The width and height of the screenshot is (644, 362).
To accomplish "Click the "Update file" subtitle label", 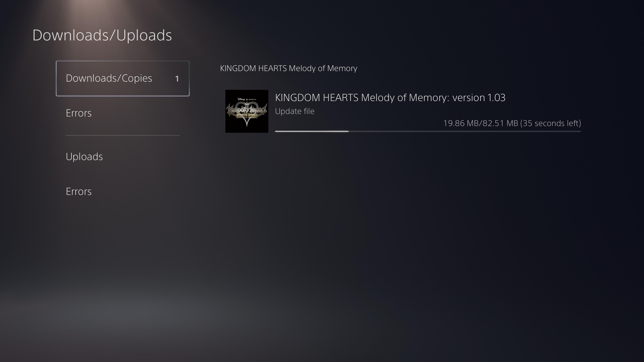I will tap(294, 111).
